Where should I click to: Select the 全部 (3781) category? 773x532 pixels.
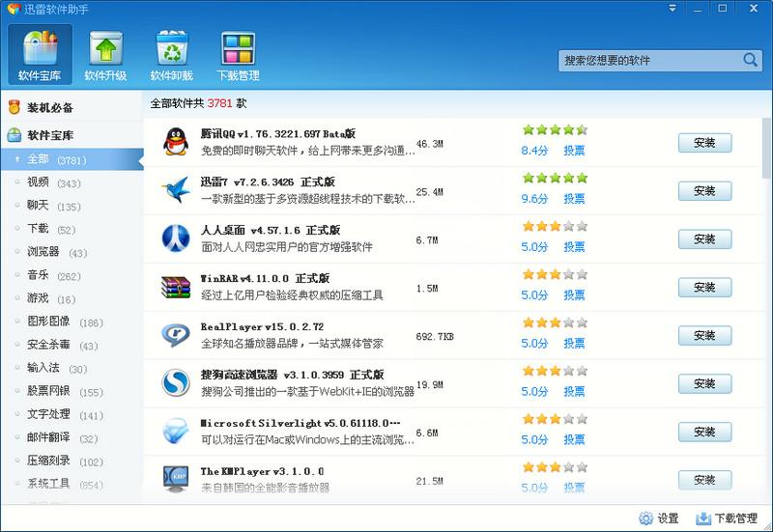click(72, 159)
